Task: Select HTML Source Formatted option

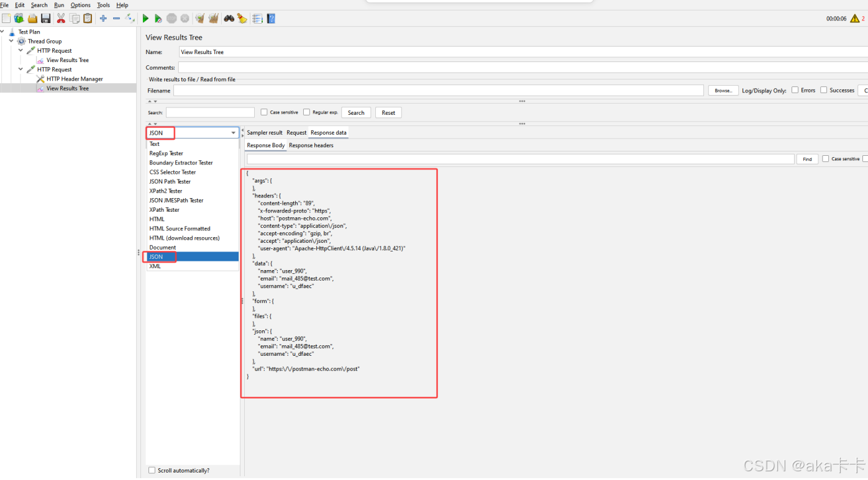Action: [x=193, y=229]
